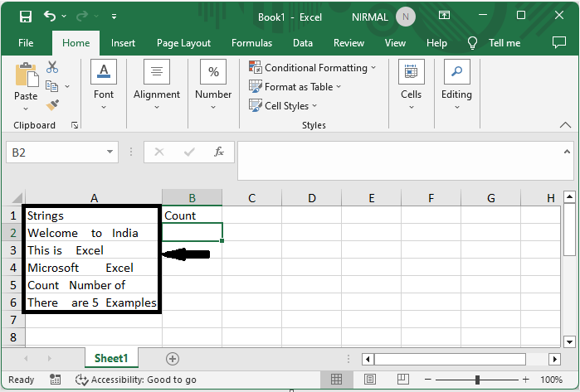The image size is (580, 392).
Task: Select column A header
Action: click(x=94, y=198)
